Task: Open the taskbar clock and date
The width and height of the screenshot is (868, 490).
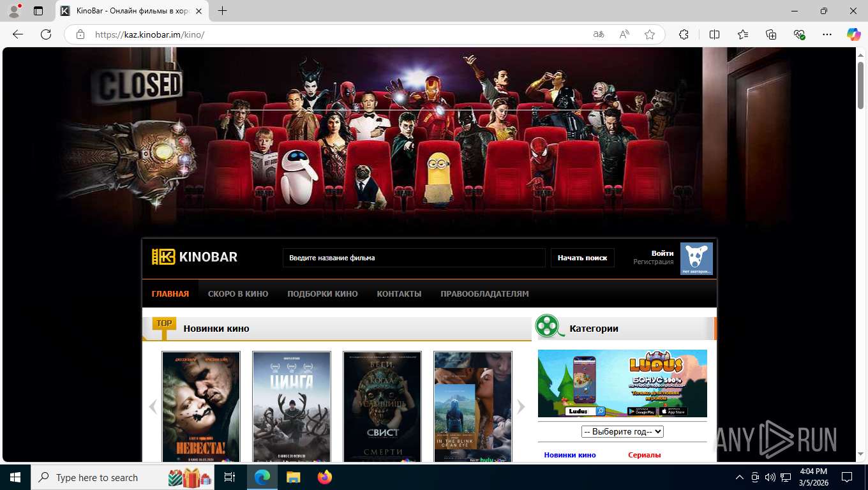Action: pyautogui.click(x=812, y=477)
